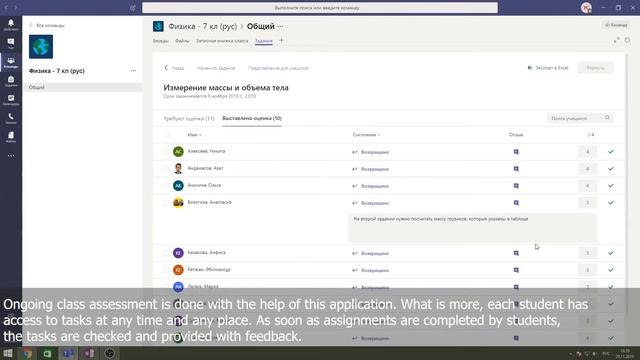This screenshot has width=640, height=360.
Task: Click the Вернуть button
Action: tap(596, 68)
